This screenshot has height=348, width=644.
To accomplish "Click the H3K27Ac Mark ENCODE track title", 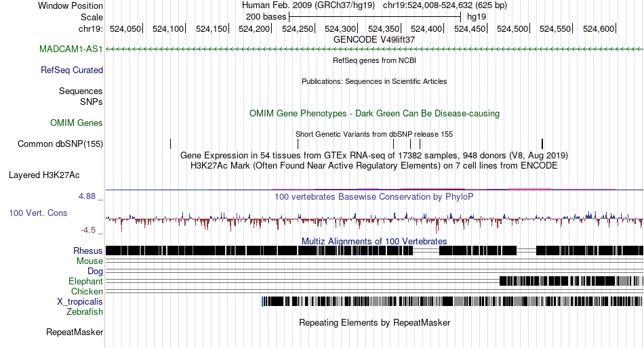I will pos(374,166).
